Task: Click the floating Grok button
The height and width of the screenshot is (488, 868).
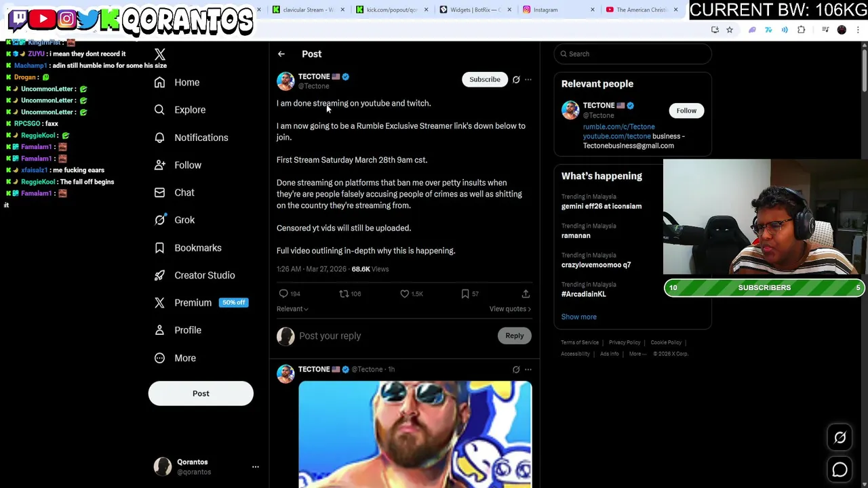Action: (840, 438)
